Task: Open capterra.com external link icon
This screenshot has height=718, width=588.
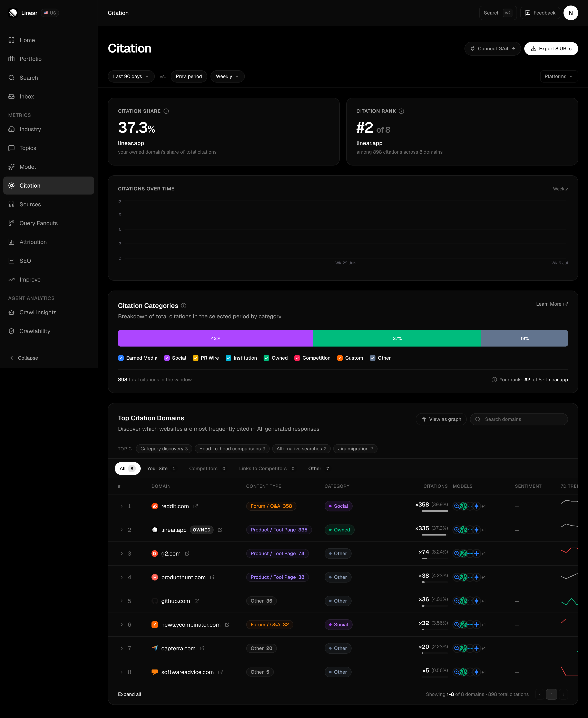Action: [202, 649]
